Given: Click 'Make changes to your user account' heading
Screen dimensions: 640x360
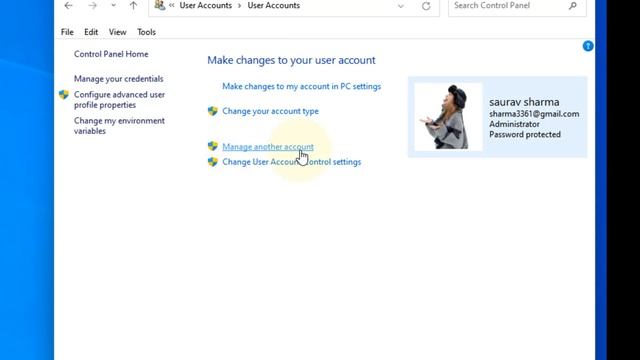Looking at the screenshot, I should click(x=291, y=60).
